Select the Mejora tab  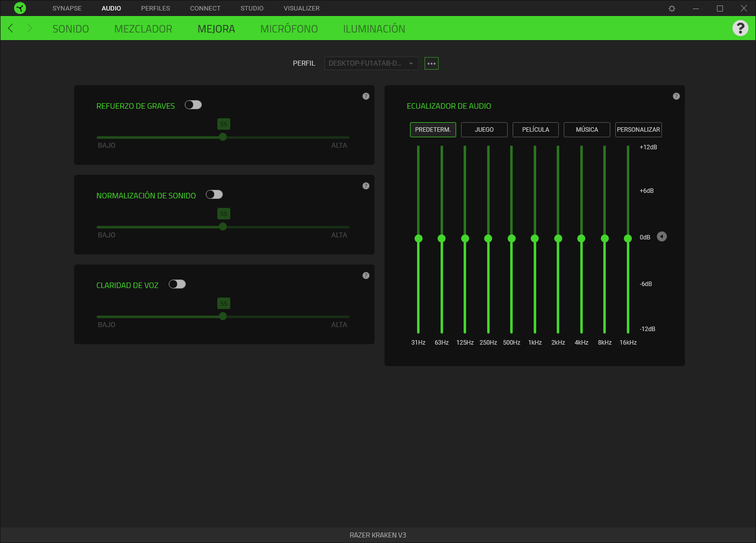pyautogui.click(x=216, y=29)
